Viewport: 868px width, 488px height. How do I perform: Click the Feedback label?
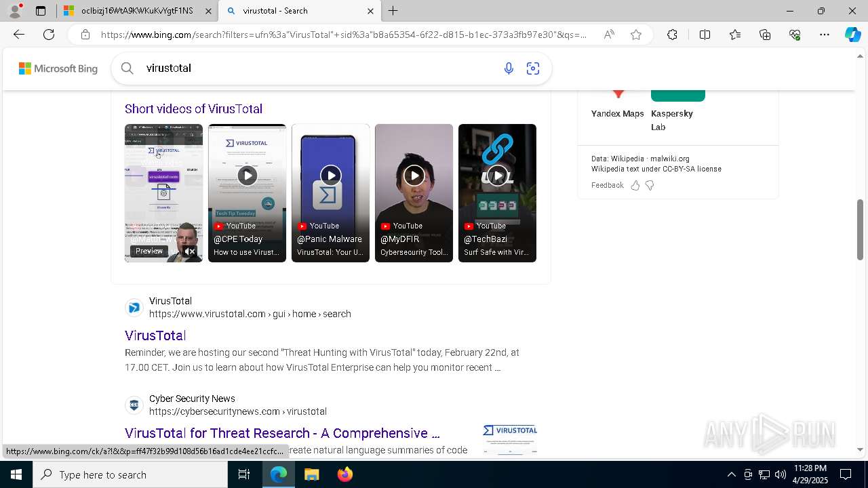click(607, 185)
